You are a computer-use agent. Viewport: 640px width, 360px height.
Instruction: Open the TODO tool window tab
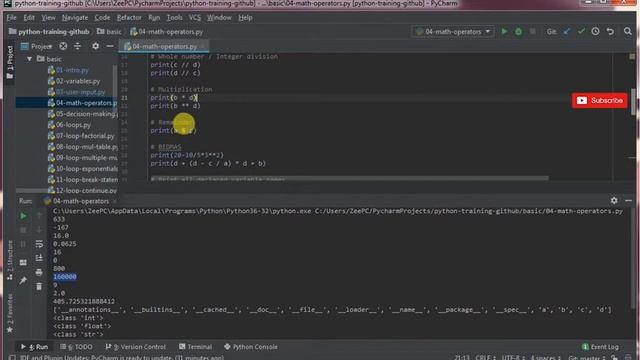[x=76, y=347]
